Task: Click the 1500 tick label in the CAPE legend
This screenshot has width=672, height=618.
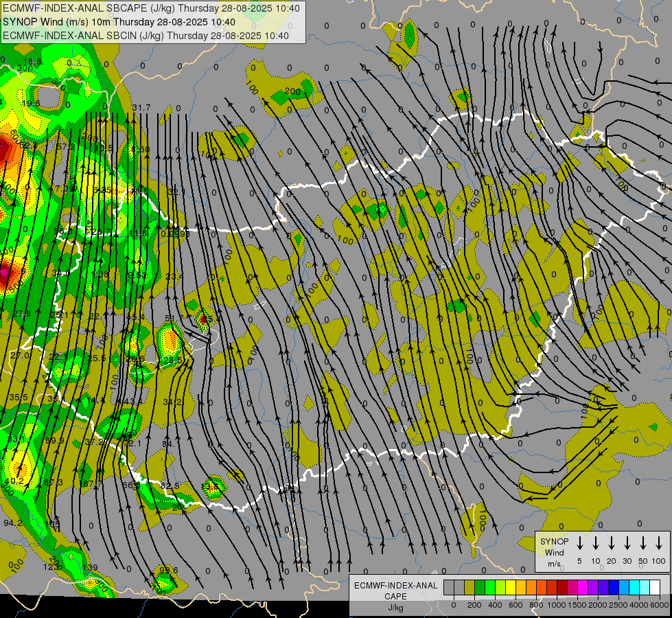Action: pos(577,605)
